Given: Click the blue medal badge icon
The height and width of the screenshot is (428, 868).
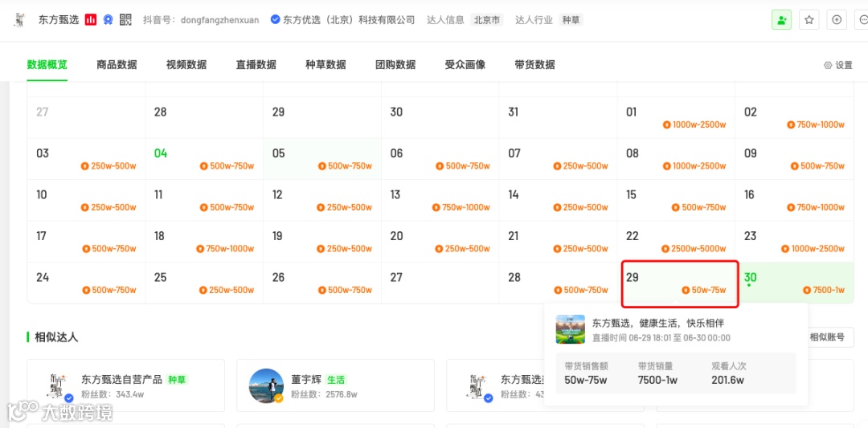Looking at the screenshot, I should (108, 20).
